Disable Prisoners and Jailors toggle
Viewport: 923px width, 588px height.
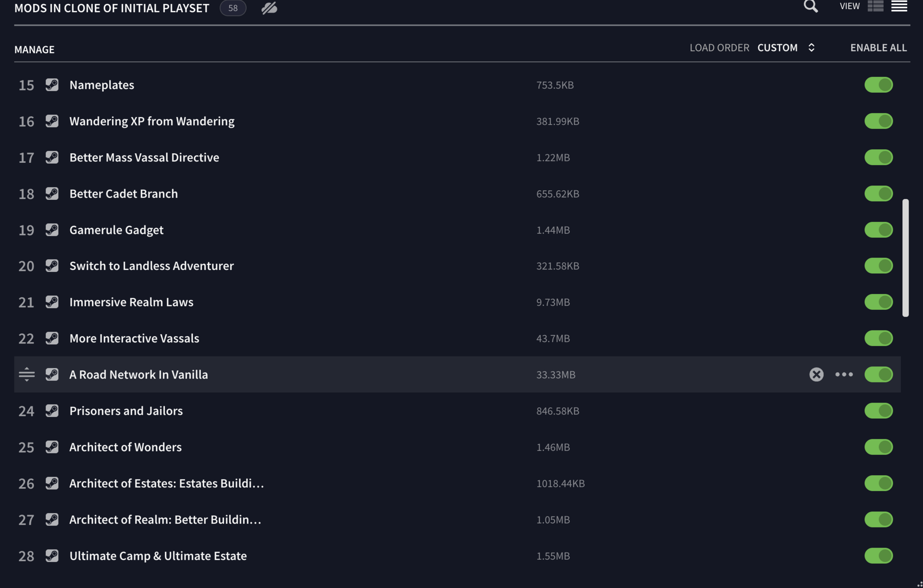click(878, 411)
